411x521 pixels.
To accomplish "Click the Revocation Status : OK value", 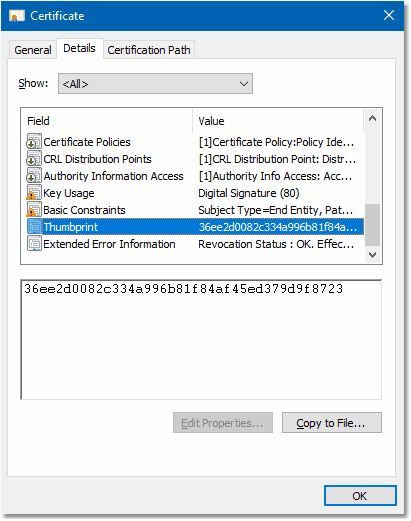I will point(276,244).
